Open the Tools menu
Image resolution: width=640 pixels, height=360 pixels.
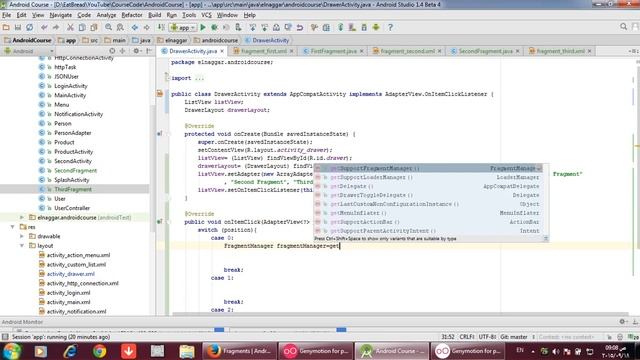[x=189, y=15]
